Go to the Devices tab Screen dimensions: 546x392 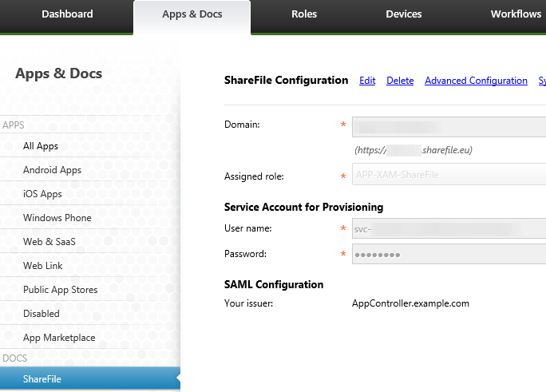click(404, 14)
